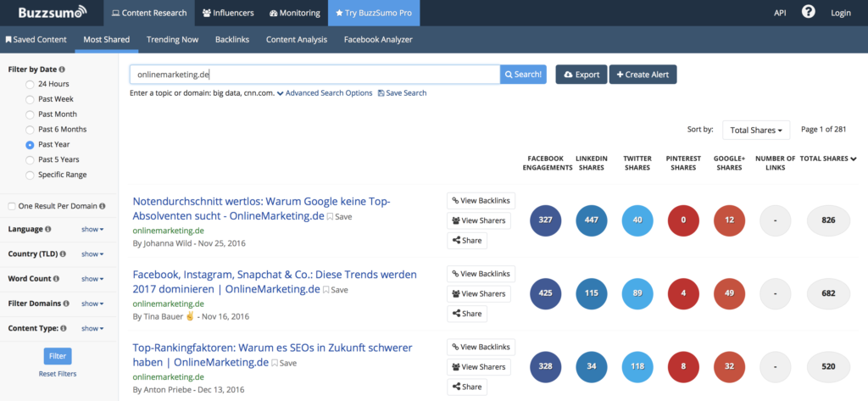
Task: Select the Past Month date filter
Action: click(x=30, y=114)
